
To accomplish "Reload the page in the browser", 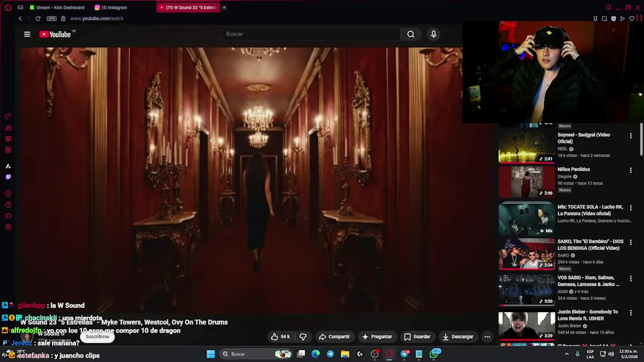I will 38,19.
